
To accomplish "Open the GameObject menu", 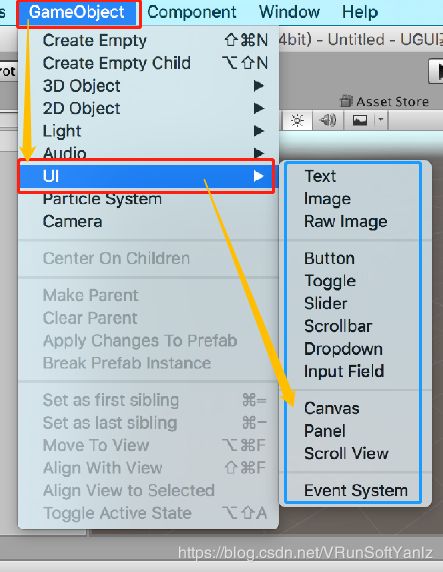I will [x=77, y=12].
